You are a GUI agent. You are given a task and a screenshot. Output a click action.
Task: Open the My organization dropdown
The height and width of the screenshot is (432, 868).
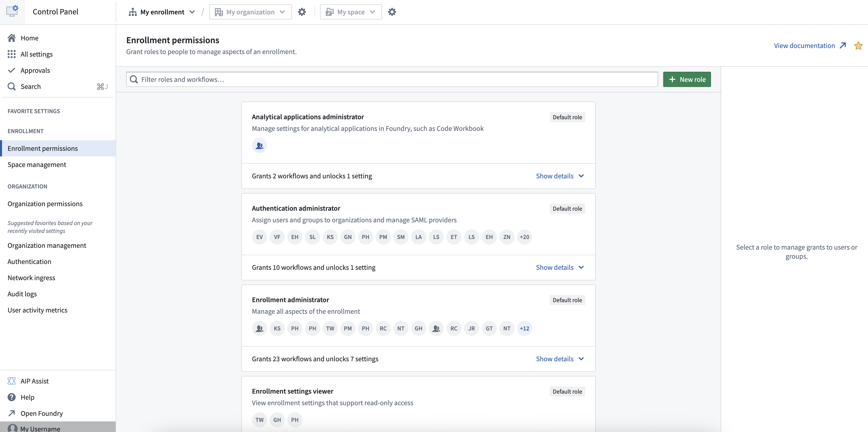pos(250,12)
